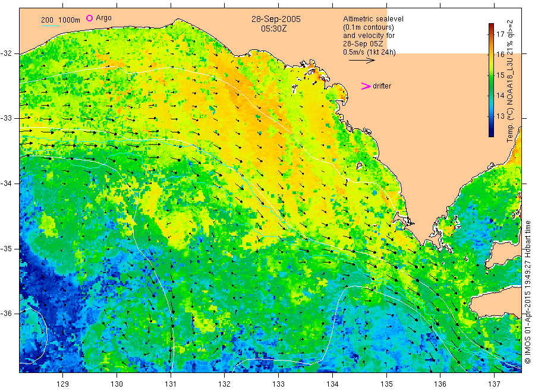The height and width of the screenshot is (392, 535).
Task: Click the '200 1000m' depth legend text
Action: point(61,20)
